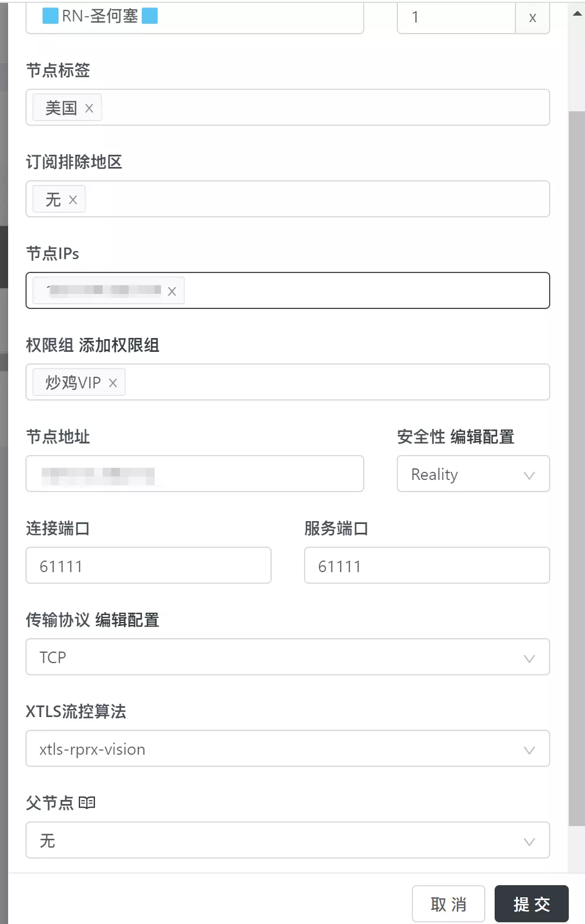The image size is (585, 924).
Task: Remove the 炒鸡VIP permission group tag
Action: point(114,382)
